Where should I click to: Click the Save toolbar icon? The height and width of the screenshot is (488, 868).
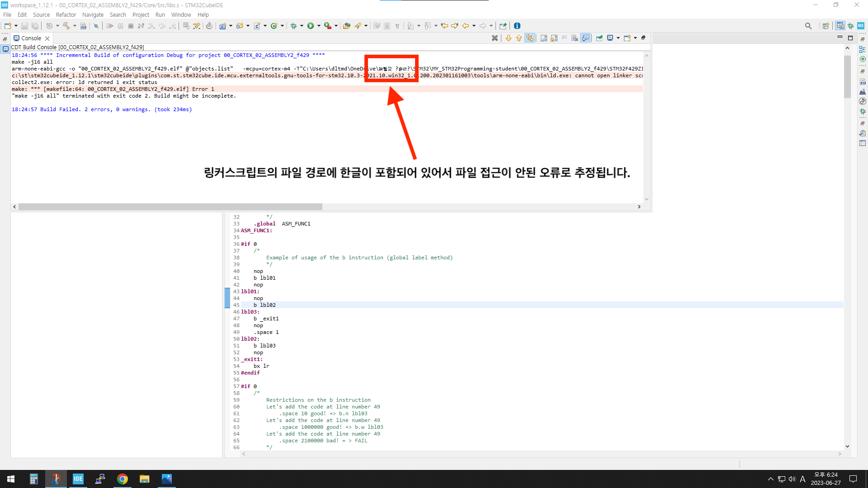[25, 26]
